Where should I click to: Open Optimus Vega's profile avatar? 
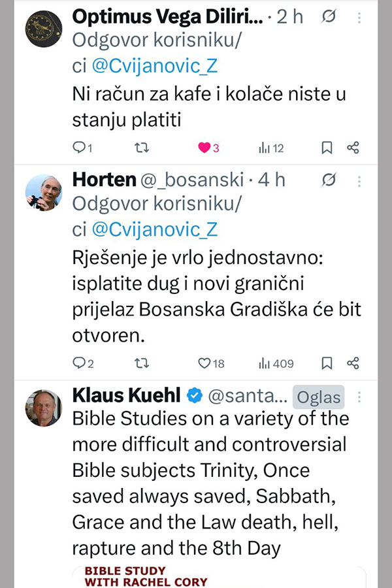(43, 29)
